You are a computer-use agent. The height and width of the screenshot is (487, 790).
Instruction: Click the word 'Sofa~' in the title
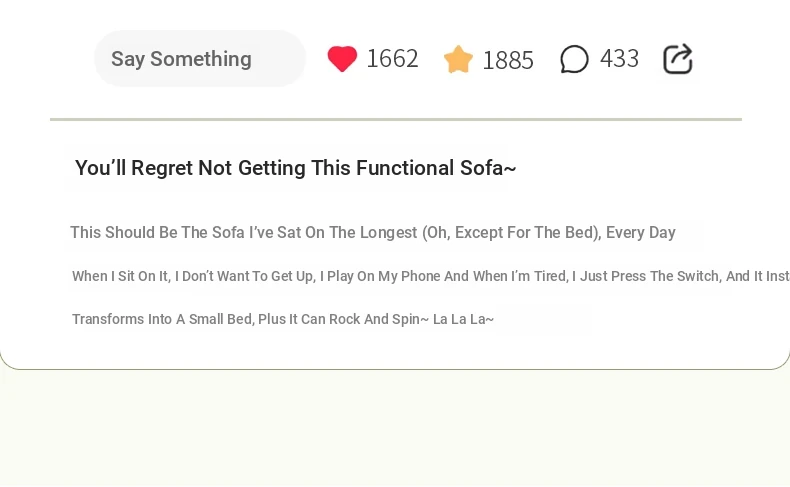coord(488,168)
